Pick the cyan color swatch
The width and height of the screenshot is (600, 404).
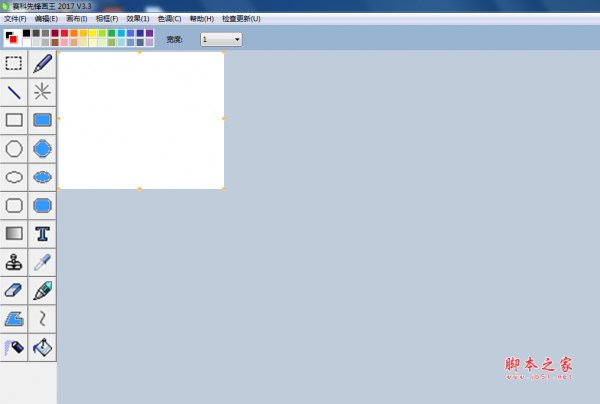(121, 33)
